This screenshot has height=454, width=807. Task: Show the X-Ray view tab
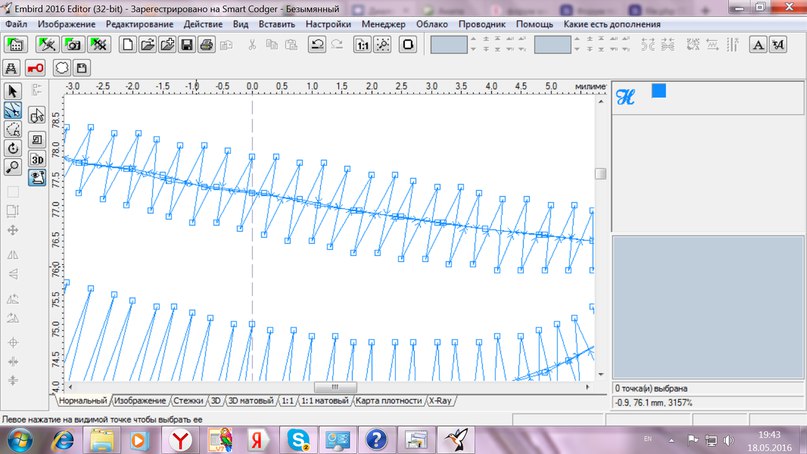click(440, 401)
